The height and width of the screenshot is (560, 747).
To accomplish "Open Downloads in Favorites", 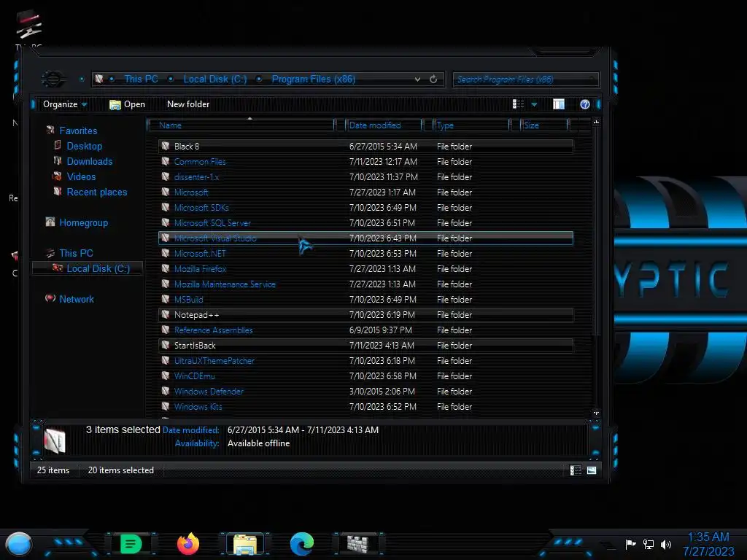I will tap(90, 161).
